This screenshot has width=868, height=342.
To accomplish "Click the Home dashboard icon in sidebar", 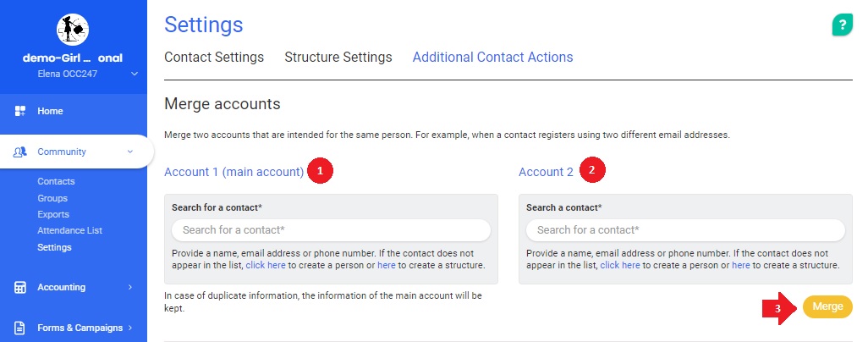I will click(x=20, y=111).
